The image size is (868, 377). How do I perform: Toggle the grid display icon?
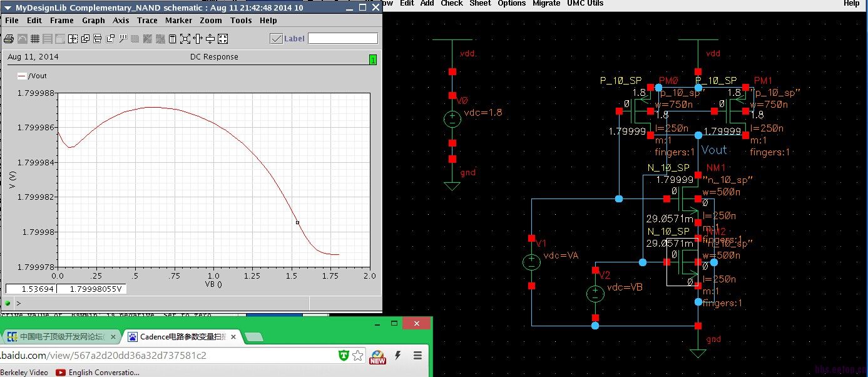(35, 39)
